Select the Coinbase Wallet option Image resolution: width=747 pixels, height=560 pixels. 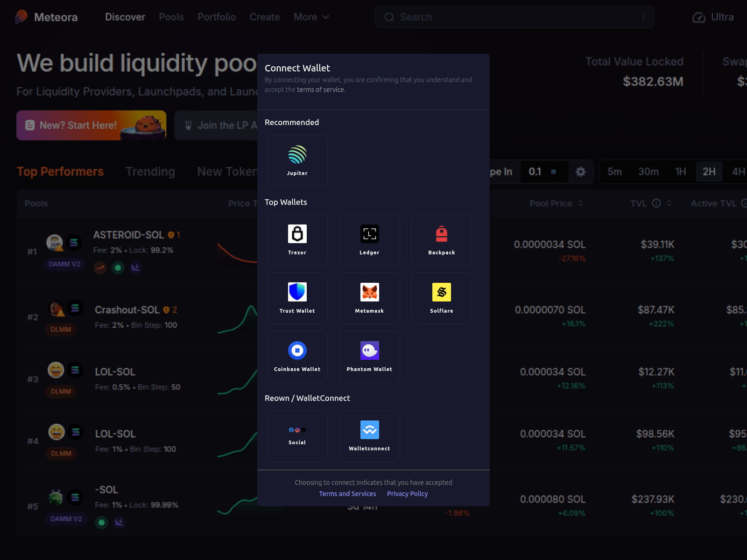297,357
